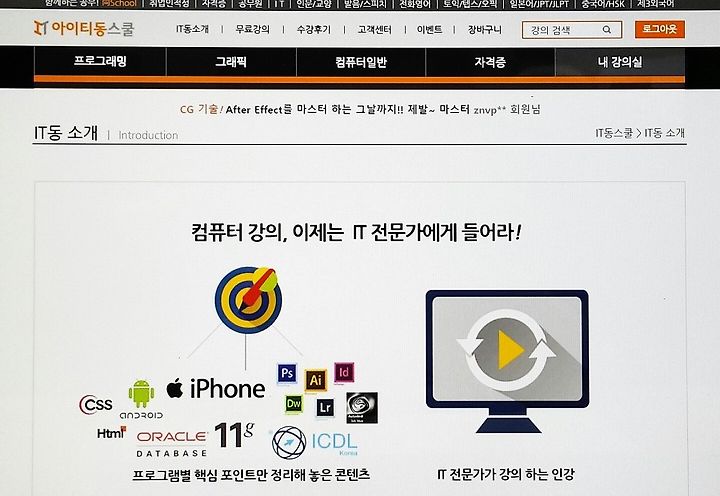Click the CSS logo
720x496 pixels.
click(x=96, y=405)
